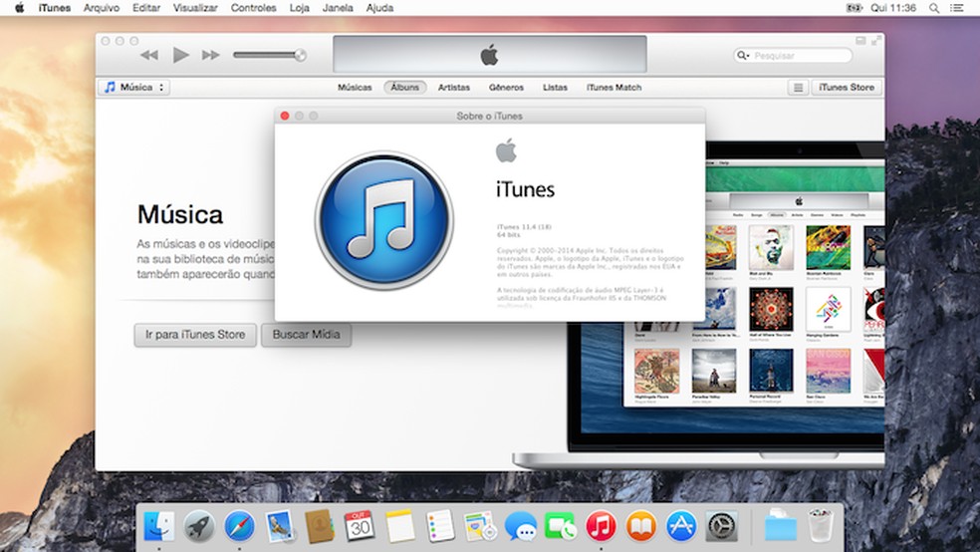Screen dimensions: 980x552
Task: Open the Janela menu
Action: click(338, 8)
